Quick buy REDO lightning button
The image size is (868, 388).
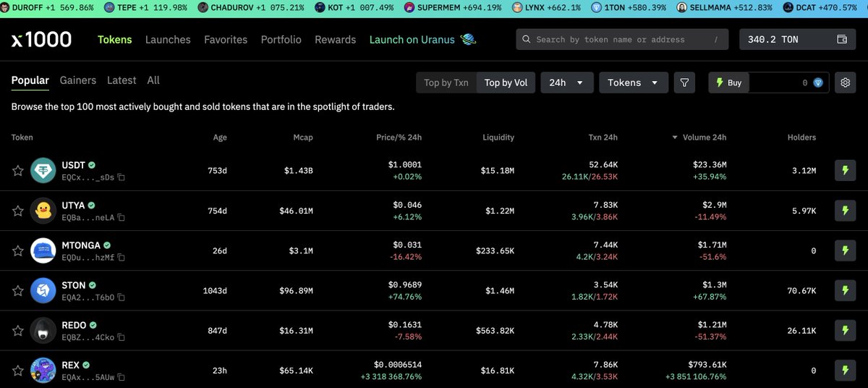845,330
